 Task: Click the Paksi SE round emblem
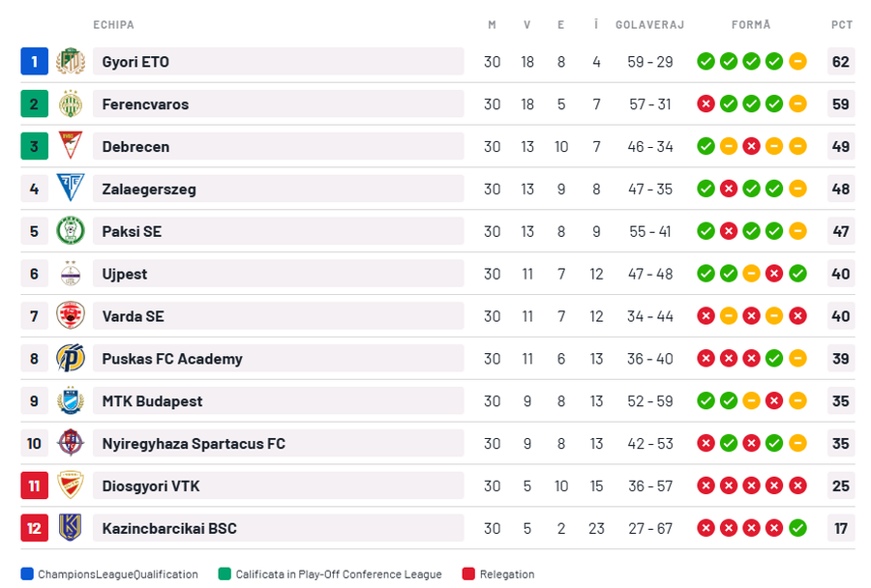click(70, 231)
